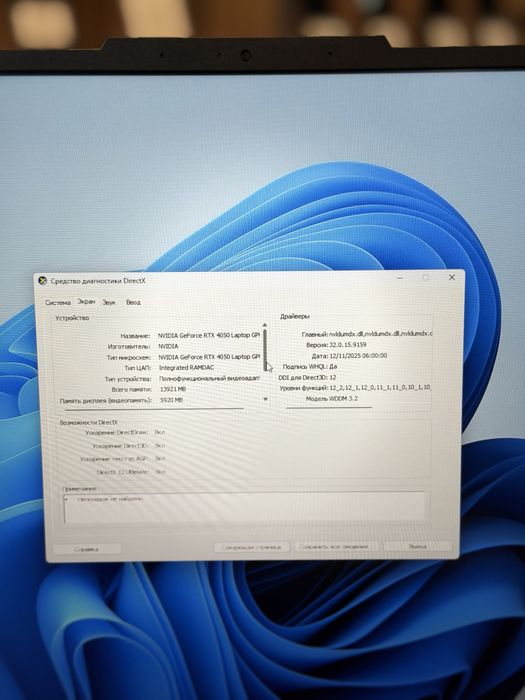Click the device list scroll-down arrow

coord(265,398)
